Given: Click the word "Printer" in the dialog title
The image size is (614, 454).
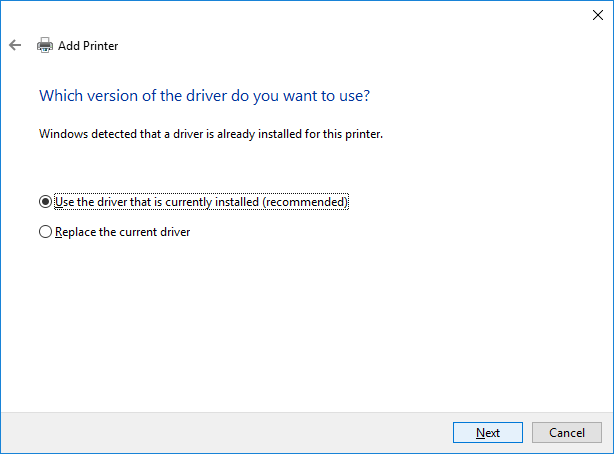Looking at the screenshot, I should [x=101, y=45].
